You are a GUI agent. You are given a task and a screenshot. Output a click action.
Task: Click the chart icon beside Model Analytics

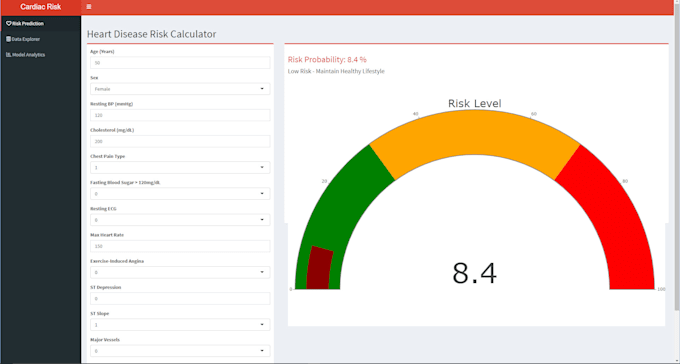[9, 55]
